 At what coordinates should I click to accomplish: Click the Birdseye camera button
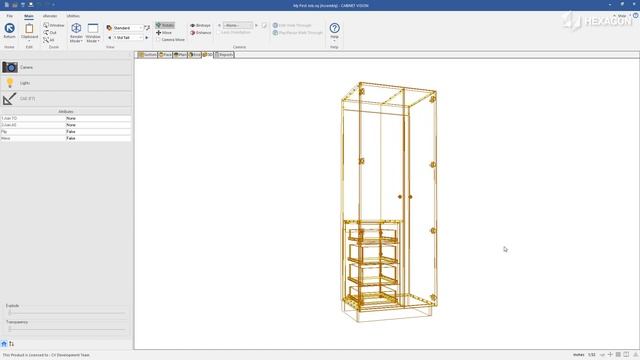click(x=200, y=25)
